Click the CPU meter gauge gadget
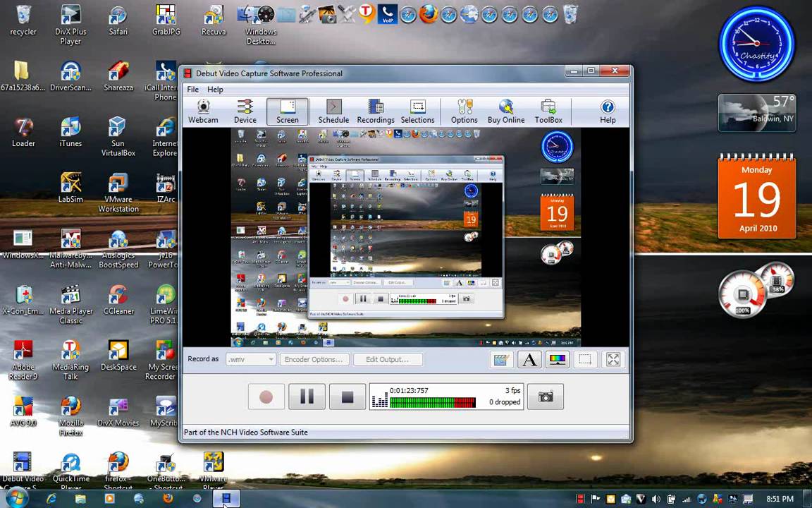812x508 pixels. click(743, 294)
